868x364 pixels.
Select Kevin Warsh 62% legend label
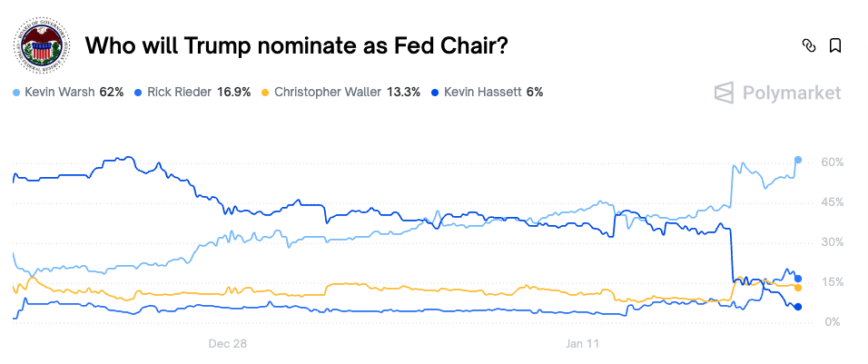[74, 93]
